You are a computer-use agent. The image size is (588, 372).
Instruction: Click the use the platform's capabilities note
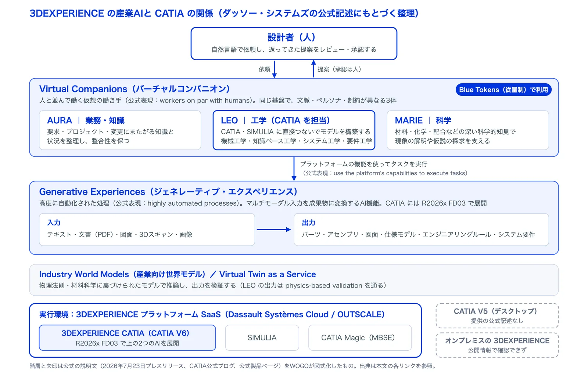(384, 173)
